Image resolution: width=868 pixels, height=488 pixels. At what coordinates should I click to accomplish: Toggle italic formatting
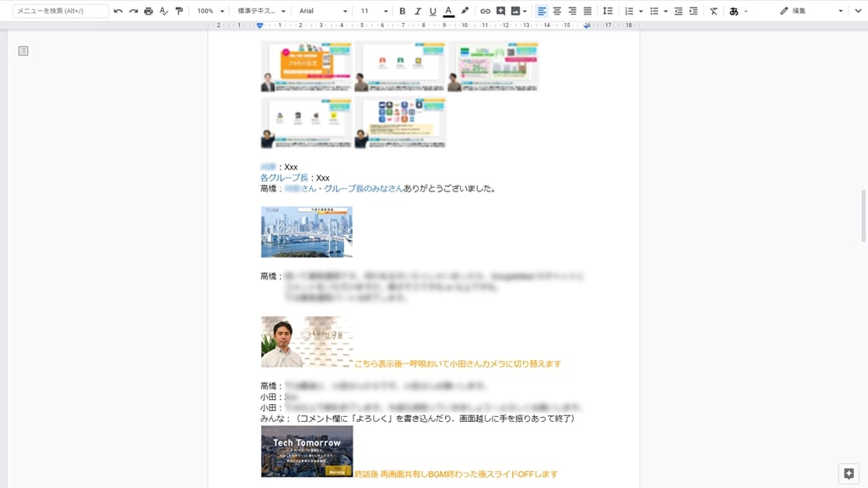pos(417,11)
